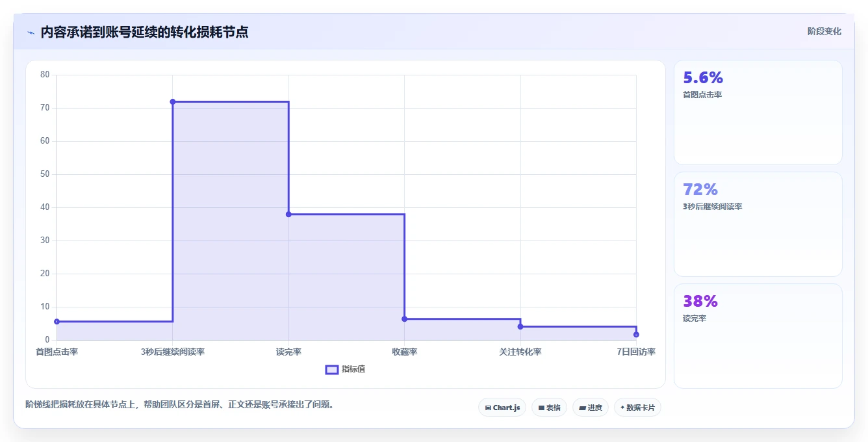This screenshot has height=442, width=868.
Task: Click the y-axis value 40
Action: point(45,207)
